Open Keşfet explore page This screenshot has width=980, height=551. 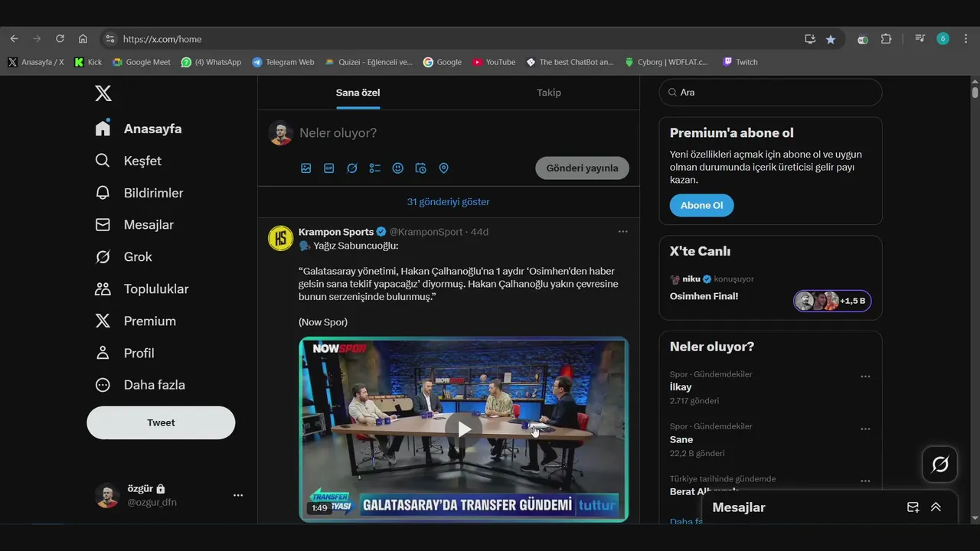point(128,161)
